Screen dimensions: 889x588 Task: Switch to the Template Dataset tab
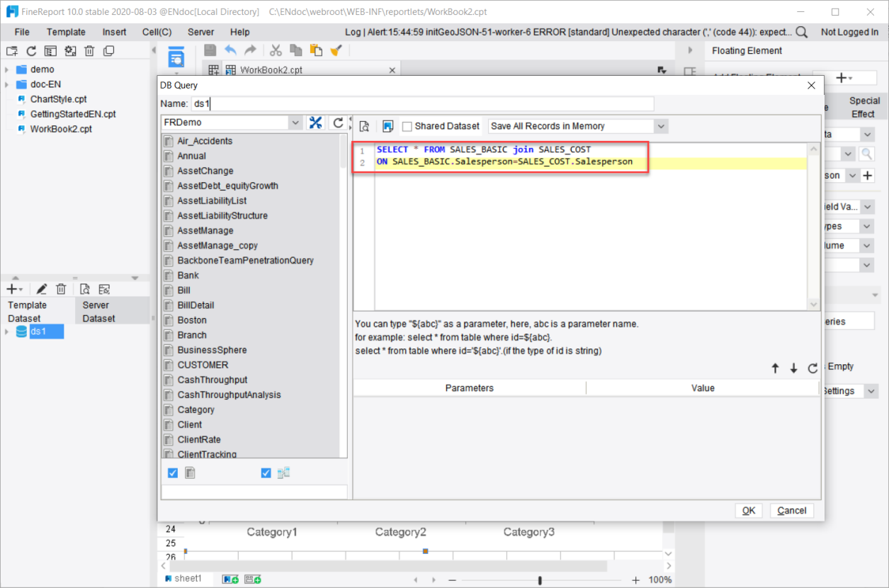pos(38,312)
